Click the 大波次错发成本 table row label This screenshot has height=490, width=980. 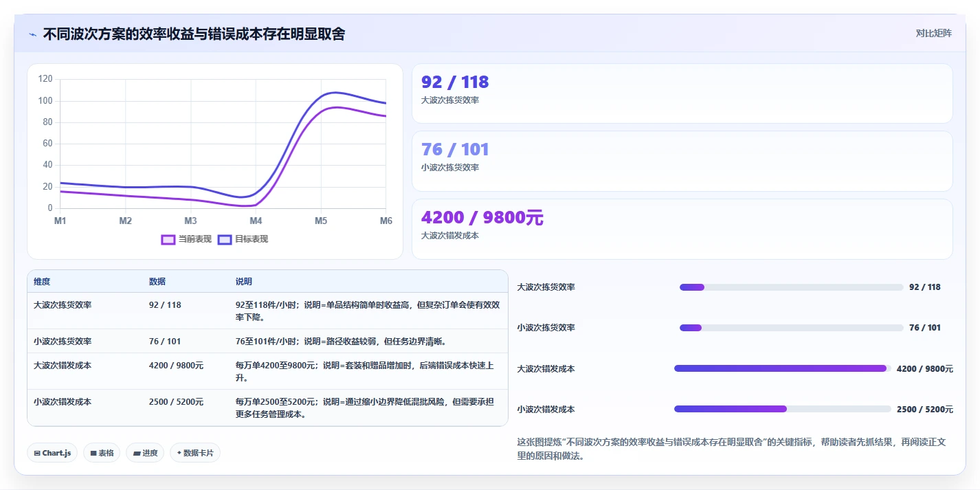click(x=63, y=365)
